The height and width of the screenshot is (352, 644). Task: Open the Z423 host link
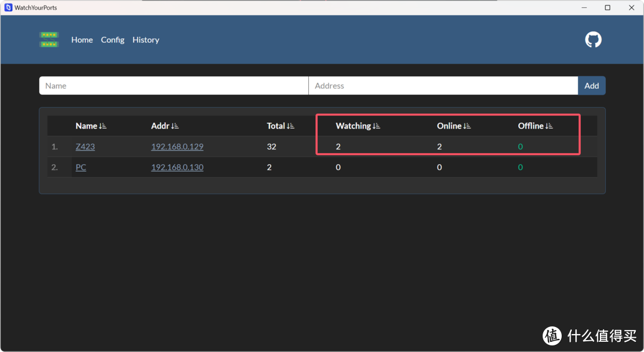tap(85, 147)
